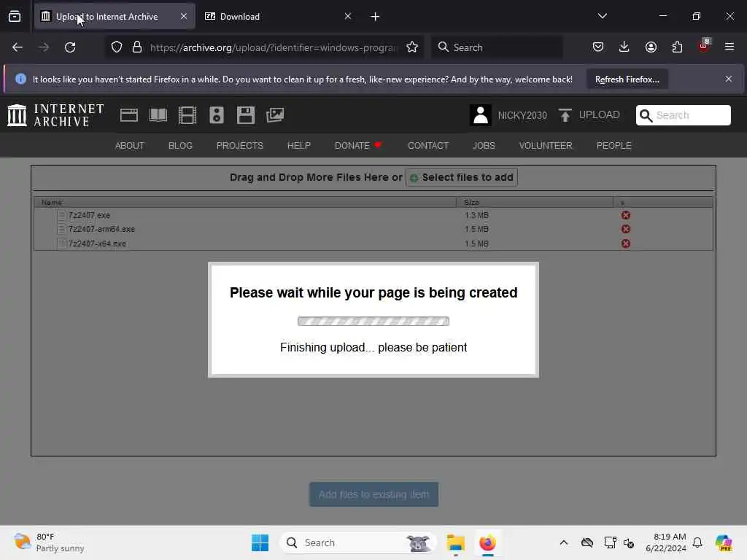Open the BLOG menu item
This screenshot has height=560, width=747.
pyautogui.click(x=181, y=146)
